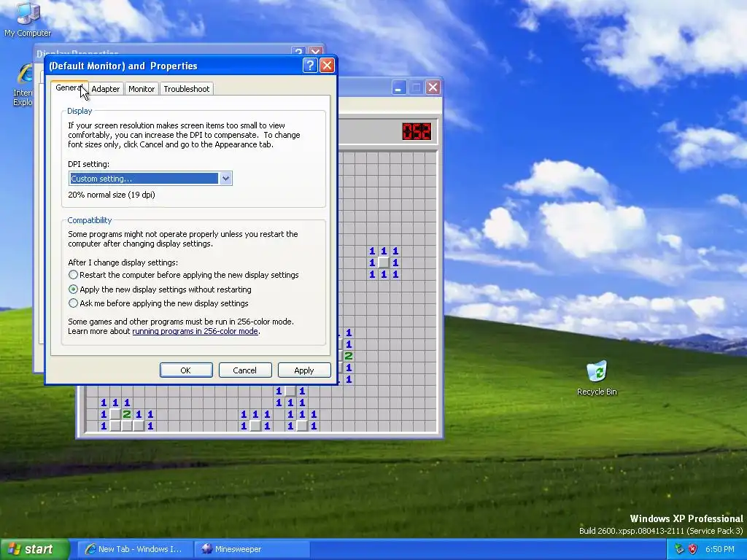This screenshot has width=747, height=560.
Task: Click the Cancel button
Action: tap(245, 370)
